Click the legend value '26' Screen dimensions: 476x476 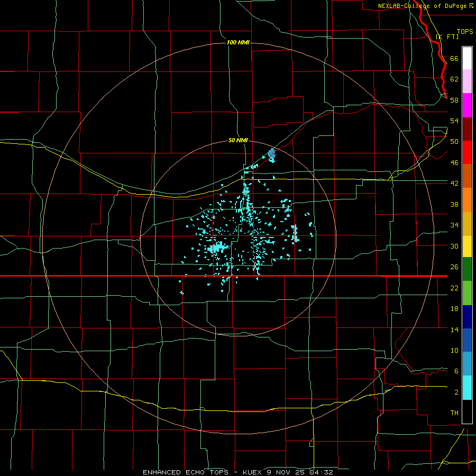(454, 267)
